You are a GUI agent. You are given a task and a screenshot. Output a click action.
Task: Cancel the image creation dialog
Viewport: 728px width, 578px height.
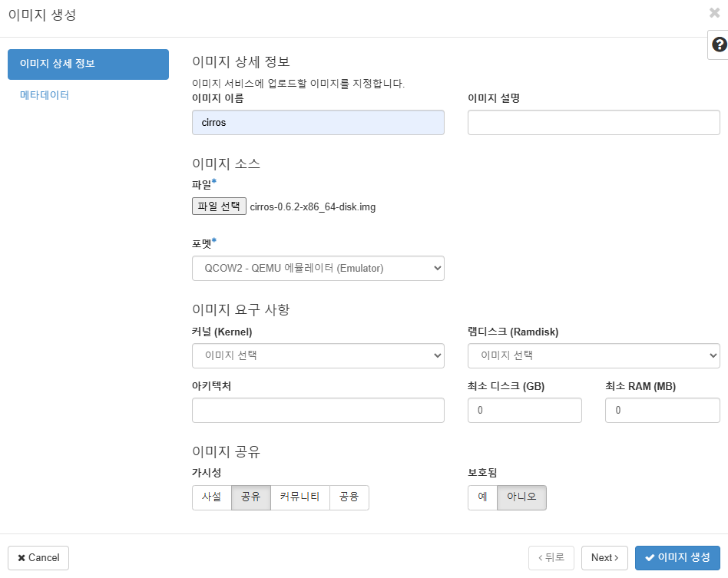[x=38, y=557]
